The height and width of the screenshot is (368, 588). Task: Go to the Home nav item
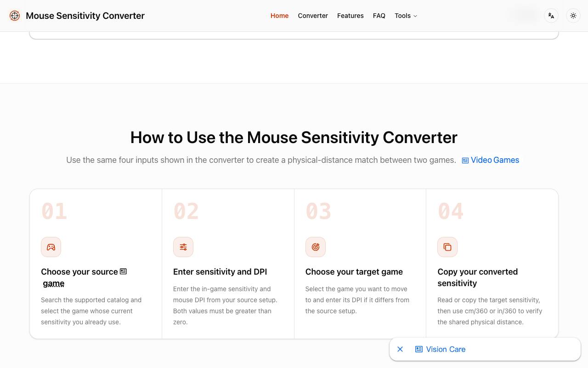279,16
